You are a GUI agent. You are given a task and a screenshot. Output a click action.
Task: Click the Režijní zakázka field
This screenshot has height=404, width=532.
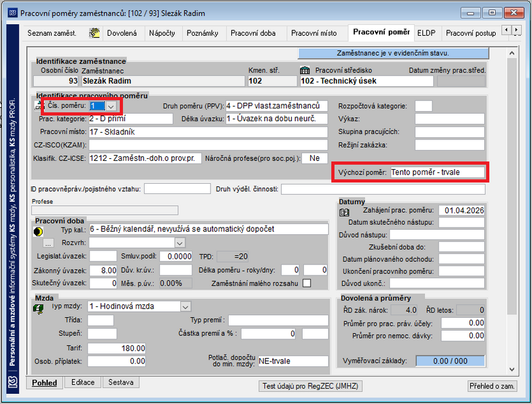(450, 145)
